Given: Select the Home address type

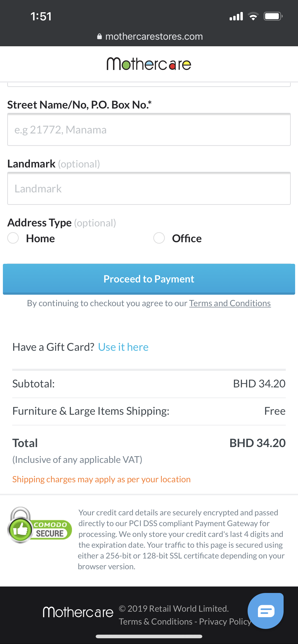Looking at the screenshot, I should click(x=13, y=238).
